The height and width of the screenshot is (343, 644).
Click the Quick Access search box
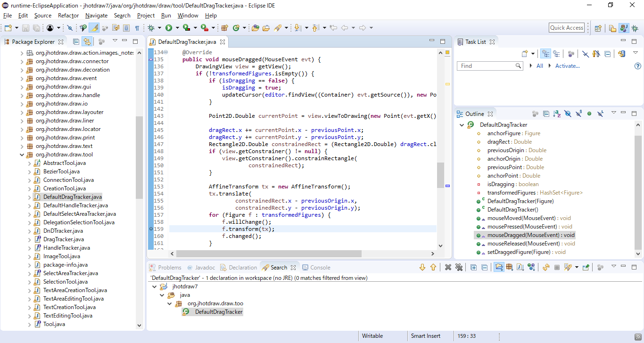click(567, 28)
